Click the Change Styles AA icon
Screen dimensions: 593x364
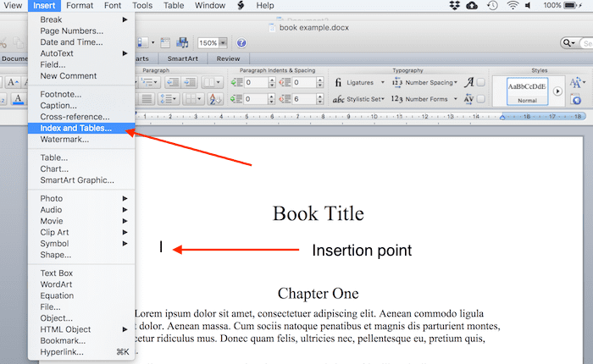[576, 83]
